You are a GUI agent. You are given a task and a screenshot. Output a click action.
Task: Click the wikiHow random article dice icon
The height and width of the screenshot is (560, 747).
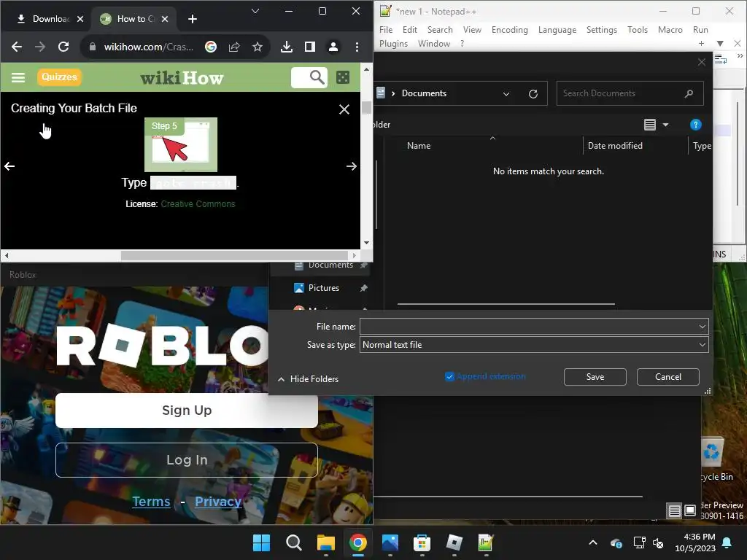[x=343, y=77]
